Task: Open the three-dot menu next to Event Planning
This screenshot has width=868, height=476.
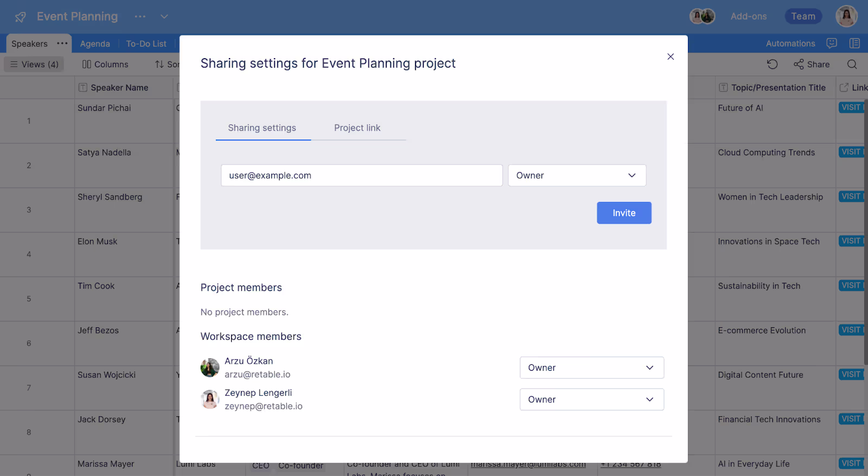Action: tap(140, 16)
